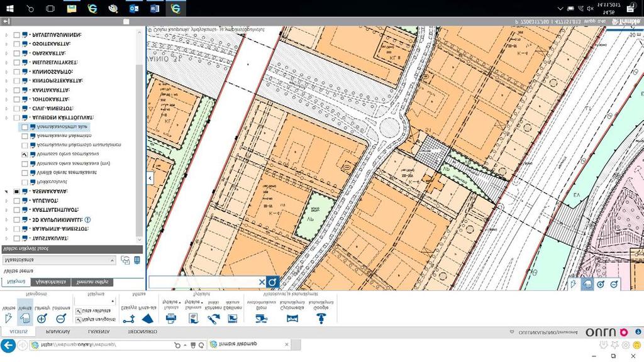Click the arrow select tool on the map's floating toolbar

[574, 284]
